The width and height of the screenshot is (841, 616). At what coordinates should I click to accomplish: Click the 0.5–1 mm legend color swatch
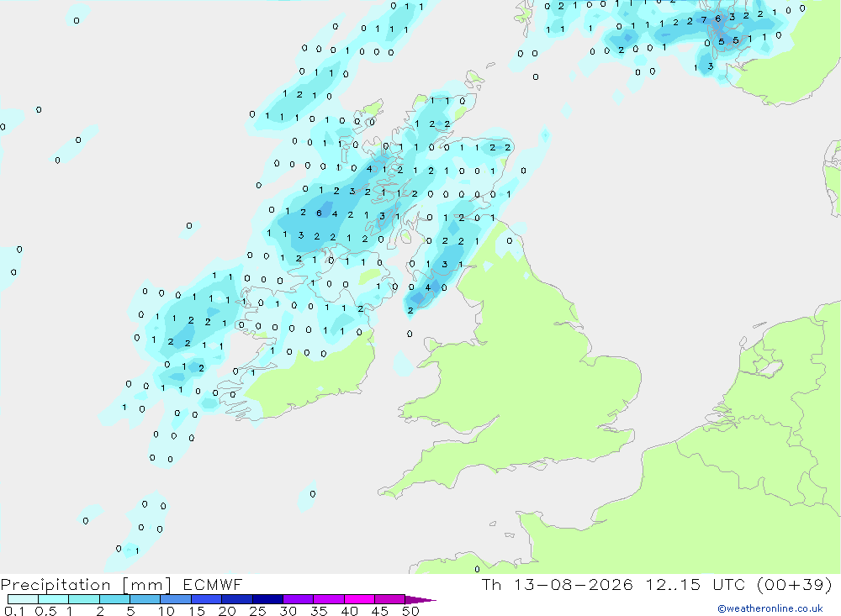click(54, 599)
